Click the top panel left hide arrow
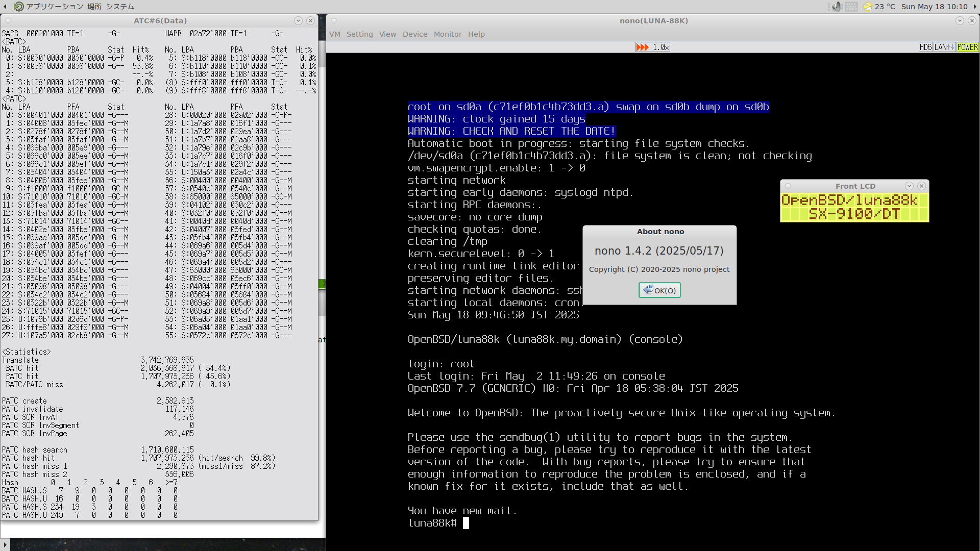Image resolution: width=980 pixels, height=551 pixels. coord(5,7)
